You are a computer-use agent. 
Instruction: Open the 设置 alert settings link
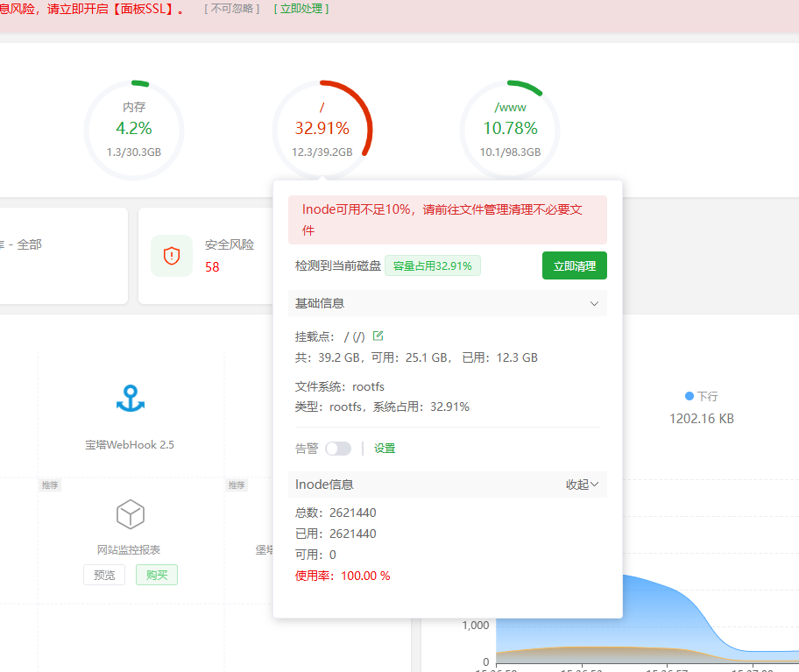point(385,449)
